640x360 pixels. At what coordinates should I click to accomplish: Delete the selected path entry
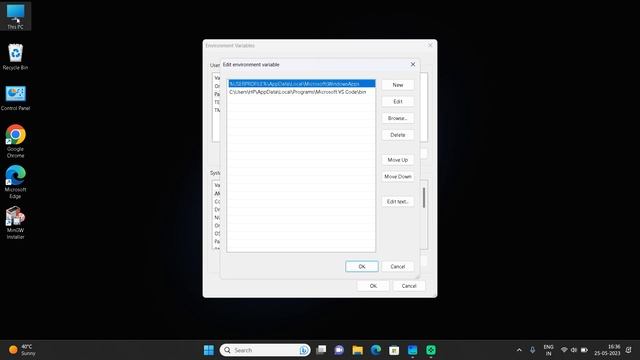(x=398, y=135)
